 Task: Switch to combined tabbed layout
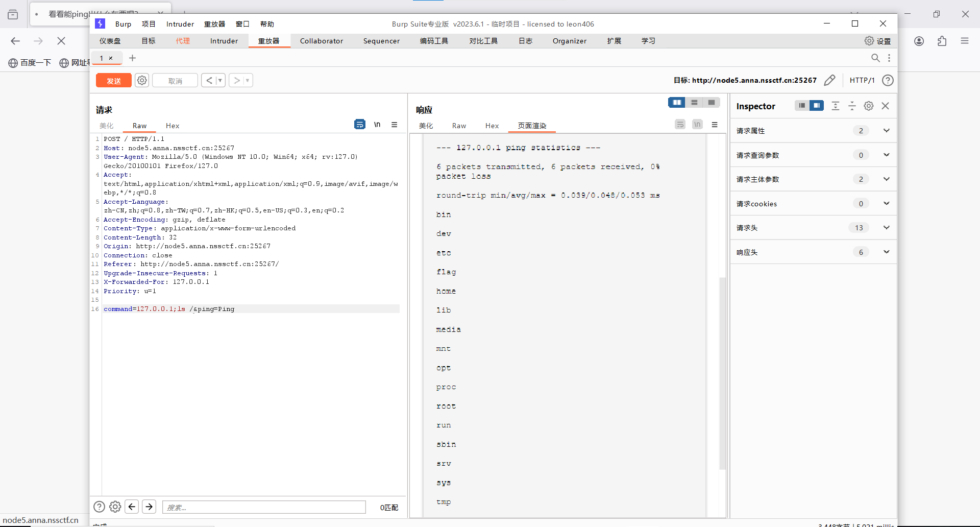click(x=712, y=103)
